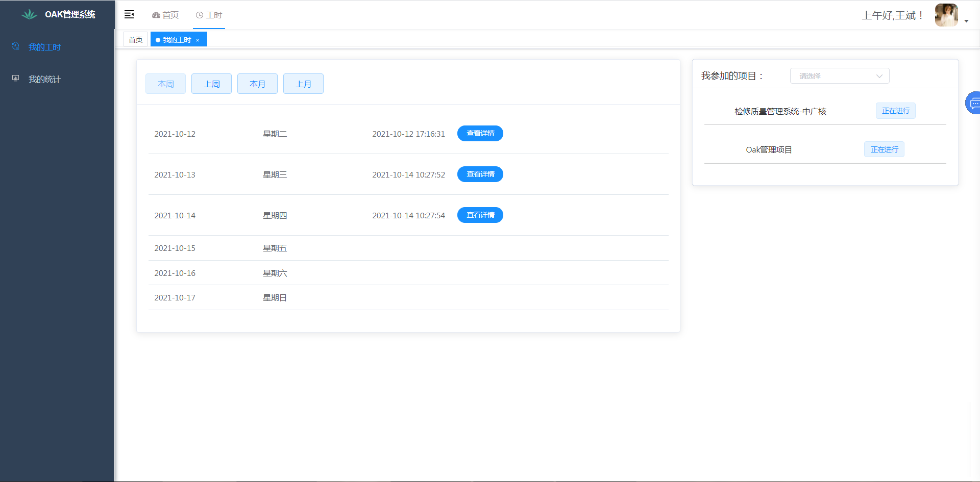Show last week with 上周 button
This screenshot has width=980, height=482.
(211, 84)
